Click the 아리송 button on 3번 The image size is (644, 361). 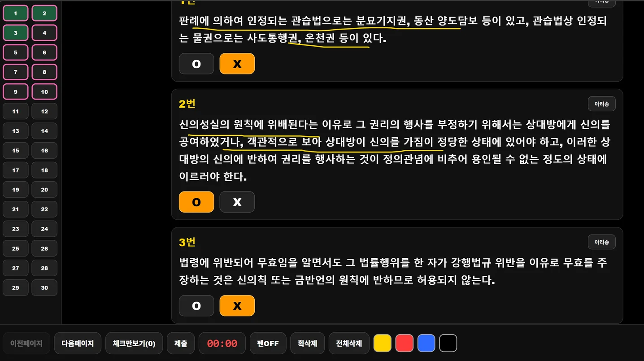(x=602, y=242)
